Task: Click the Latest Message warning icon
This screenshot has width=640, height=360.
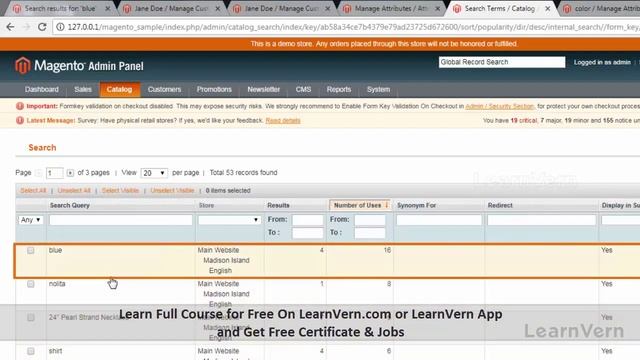Action: (20, 120)
